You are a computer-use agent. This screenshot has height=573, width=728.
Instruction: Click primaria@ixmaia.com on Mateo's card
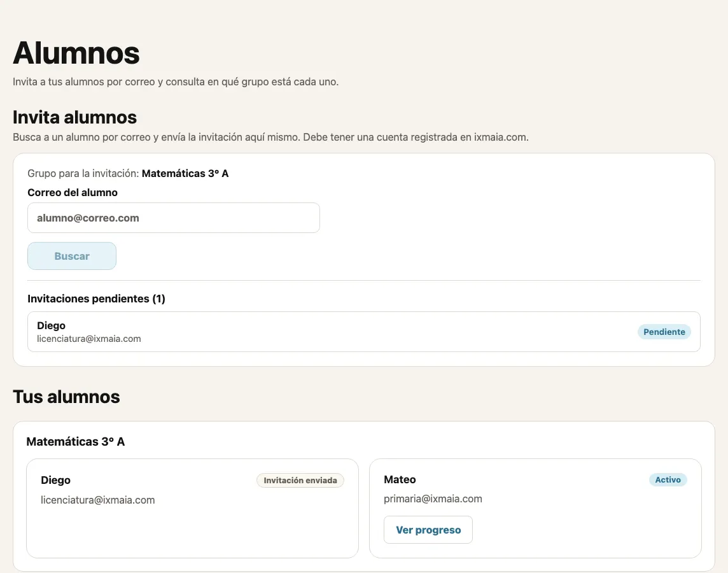click(433, 499)
